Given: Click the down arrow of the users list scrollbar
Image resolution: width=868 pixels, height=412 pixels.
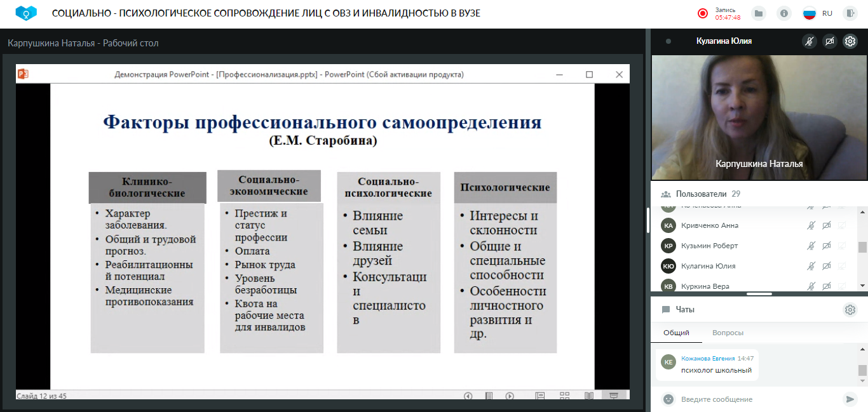Looking at the screenshot, I should (862, 287).
